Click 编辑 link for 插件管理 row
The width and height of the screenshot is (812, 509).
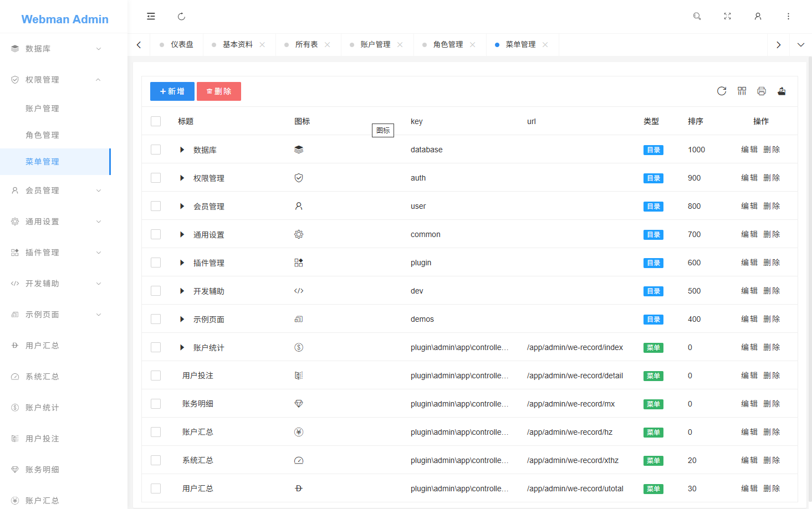pyautogui.click(x=749, y=263)
